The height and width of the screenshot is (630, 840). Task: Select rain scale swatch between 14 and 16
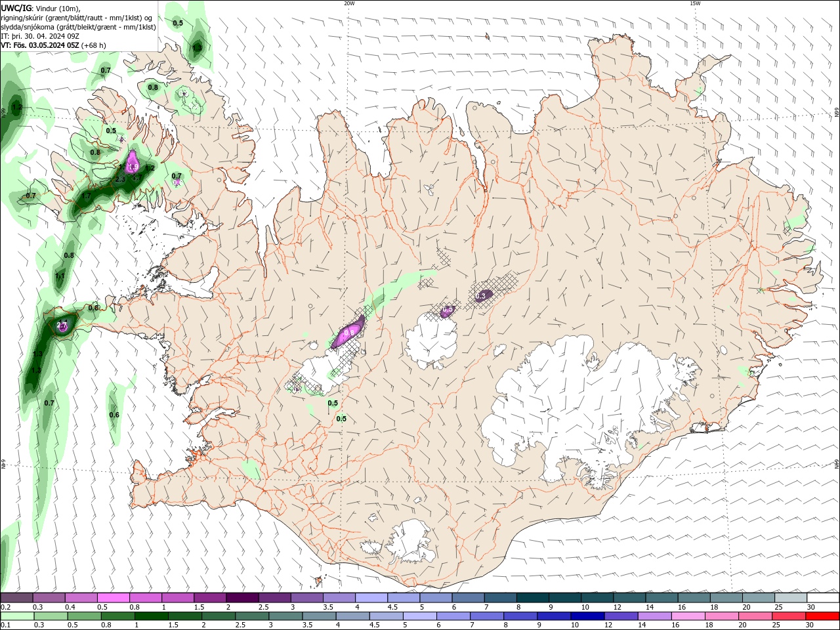click(x=654, y=616)
